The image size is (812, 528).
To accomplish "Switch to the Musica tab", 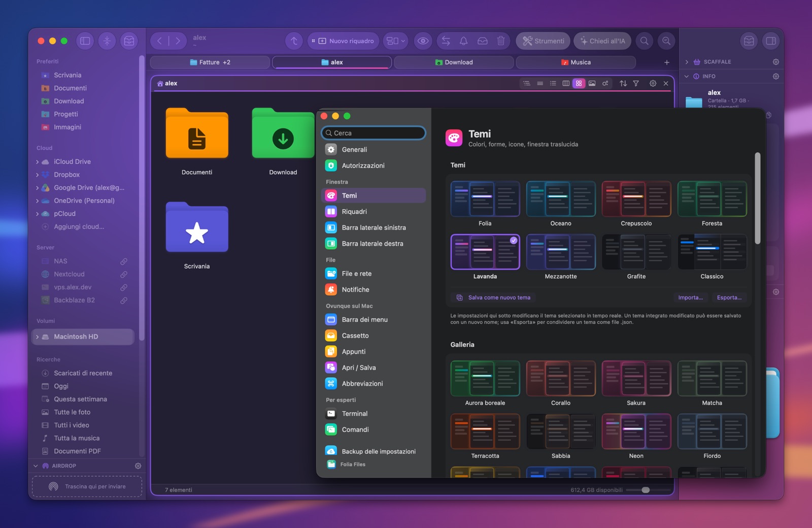I will (x=576, y=62).
